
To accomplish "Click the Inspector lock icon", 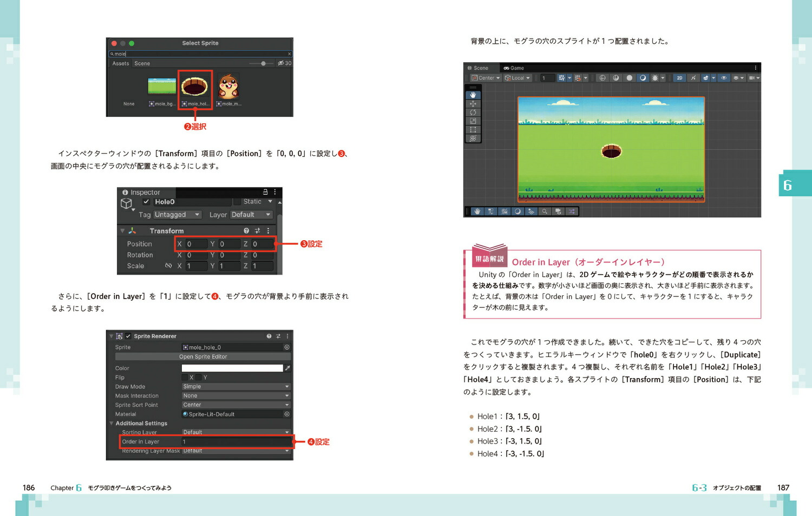I will (x=265, y=192).
